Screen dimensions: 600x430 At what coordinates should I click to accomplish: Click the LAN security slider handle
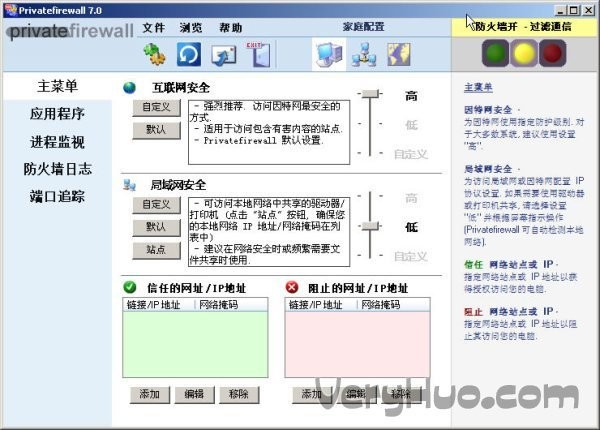pos(370,226)
